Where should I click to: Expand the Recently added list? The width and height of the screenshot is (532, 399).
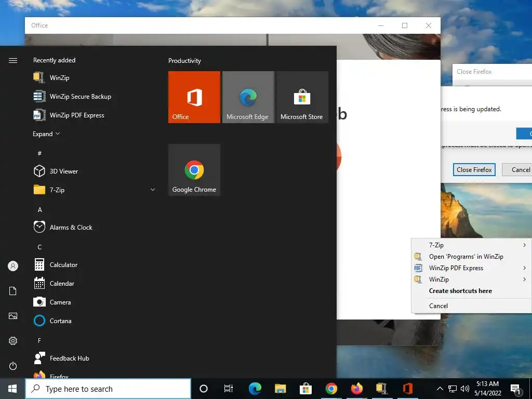(x=46, y=134)
